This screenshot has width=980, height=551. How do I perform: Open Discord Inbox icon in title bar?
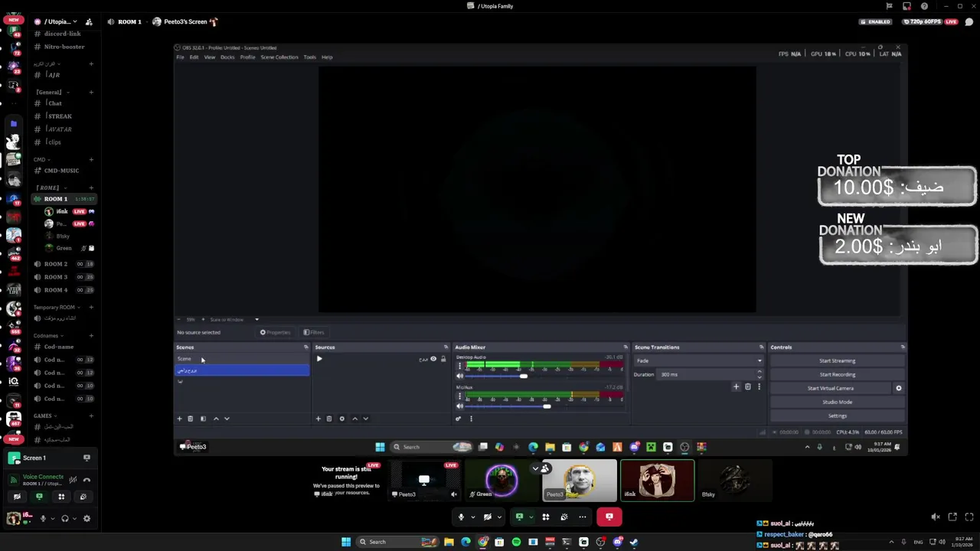tap(906, 6)
